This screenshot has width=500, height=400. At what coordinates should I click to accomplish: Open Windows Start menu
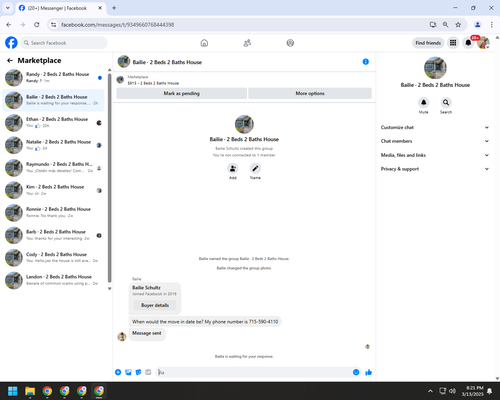(x=13, y=391)
